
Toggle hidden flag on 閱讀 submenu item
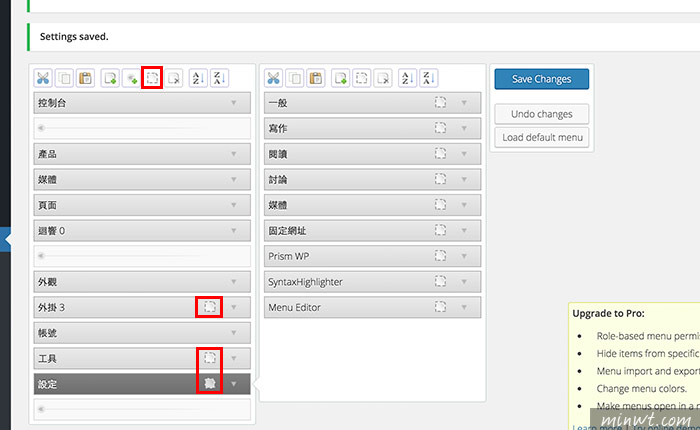[x=440, y=154]
